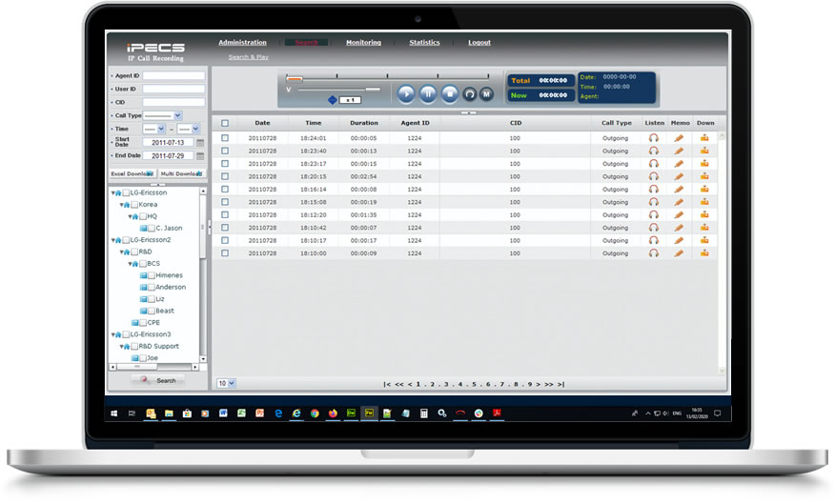Start playback with the Play button
Viewport: 835px width, 504px height.
coord(406,94)
